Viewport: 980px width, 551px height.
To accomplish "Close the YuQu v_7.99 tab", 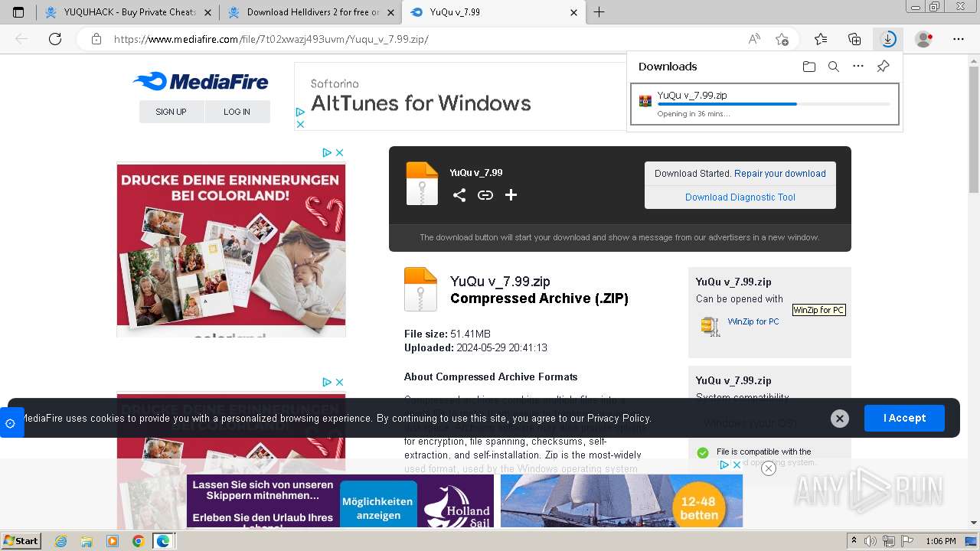I will coord(574,12).
